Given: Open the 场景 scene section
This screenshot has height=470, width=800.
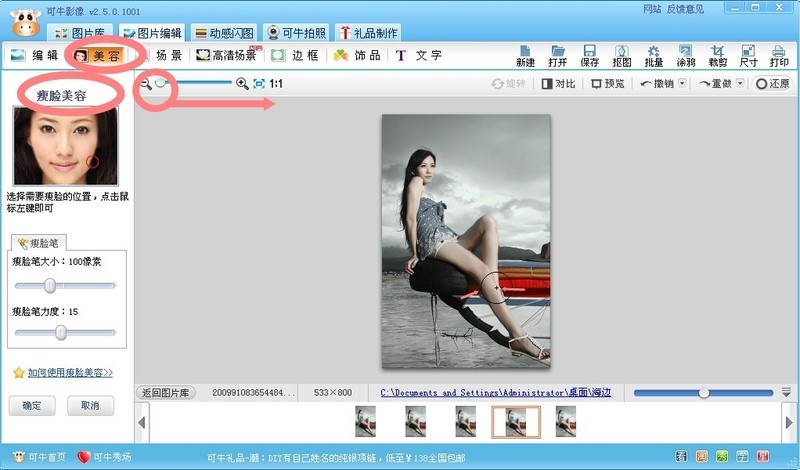Looking at the screenshot, I should tap(162, 55).
